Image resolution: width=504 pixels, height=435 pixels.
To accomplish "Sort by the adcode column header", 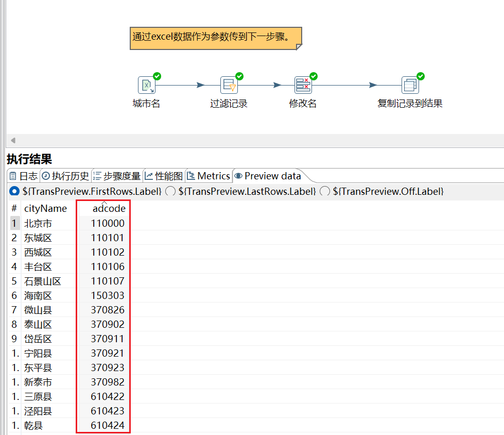I will [109, 209].
